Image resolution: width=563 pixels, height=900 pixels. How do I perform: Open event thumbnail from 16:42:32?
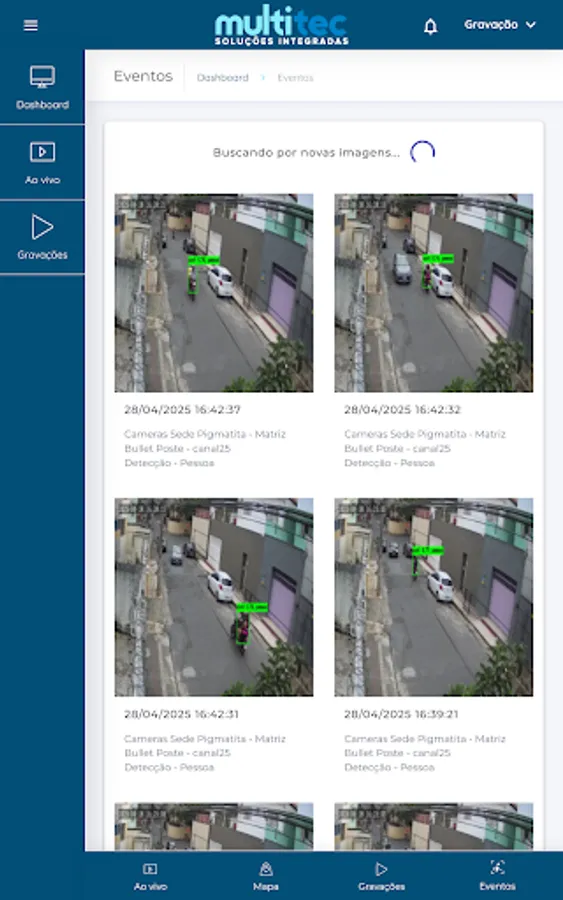tap(434, 293)
